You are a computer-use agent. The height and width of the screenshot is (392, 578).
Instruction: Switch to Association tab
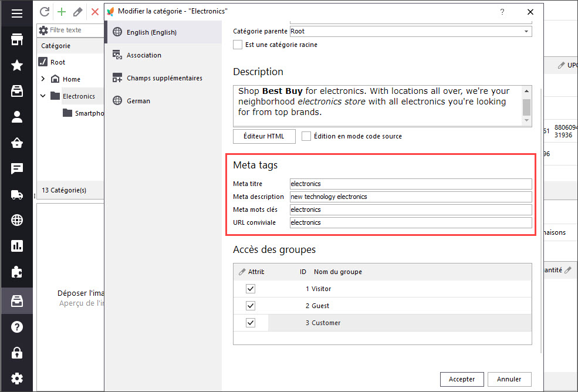point(163,55)
